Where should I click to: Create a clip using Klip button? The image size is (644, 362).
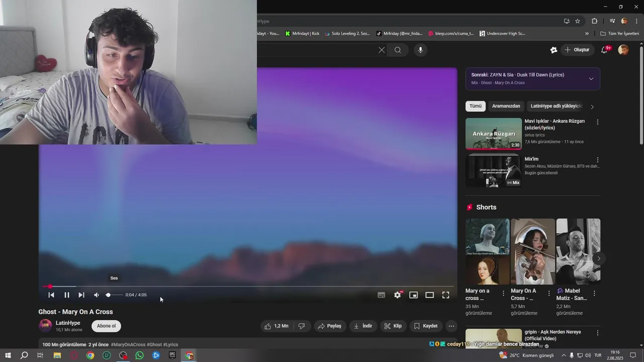pos(393,326)
